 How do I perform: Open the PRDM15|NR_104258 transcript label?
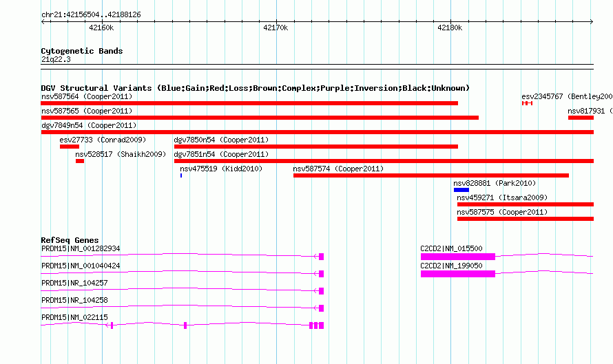pos(74,300)
